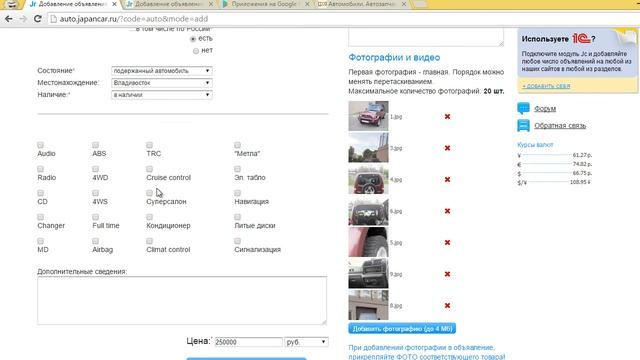Select the 'есть' radio button

point(193,39)
